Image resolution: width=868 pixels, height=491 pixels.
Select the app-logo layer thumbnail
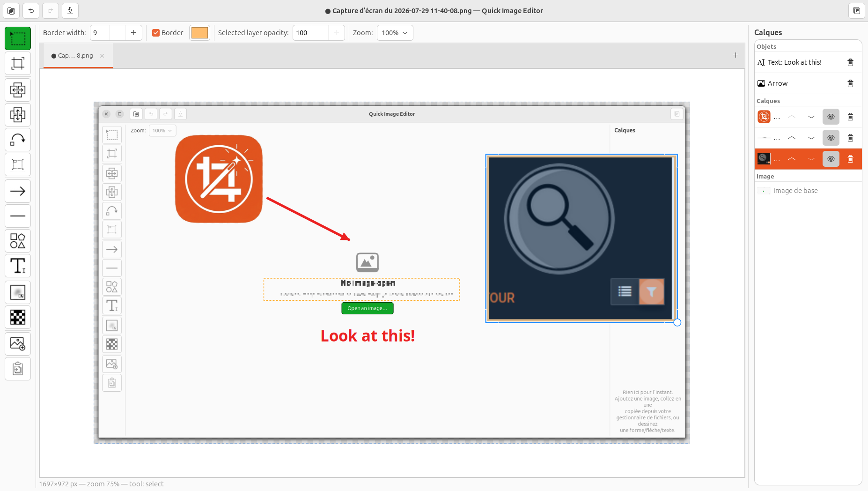[x=764, y=117]
